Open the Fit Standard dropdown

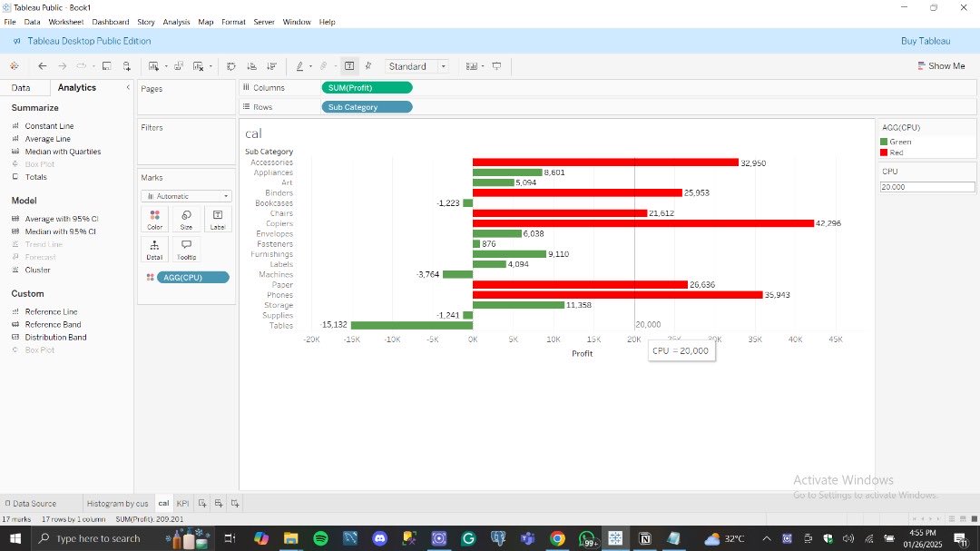[416, 66]
